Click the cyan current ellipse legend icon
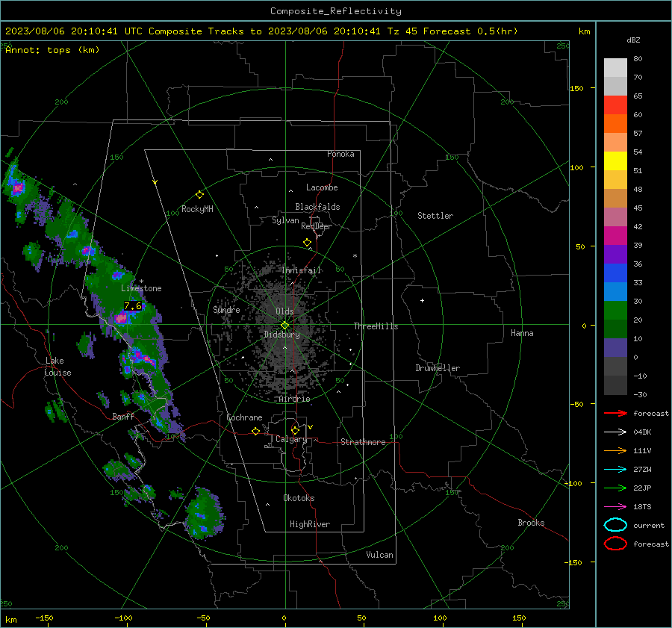This screenshot has height=628, width=672. tap(615, 525)
